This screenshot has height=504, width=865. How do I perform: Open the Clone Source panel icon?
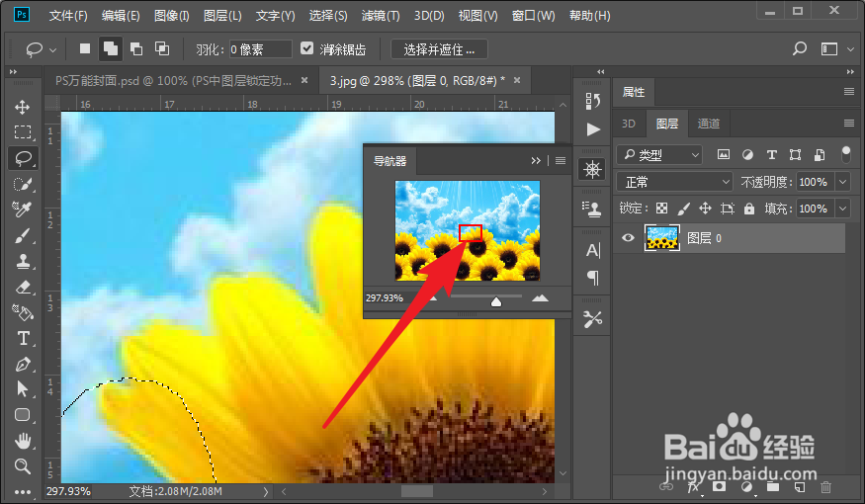pyautogui.click(x=593, y=209)
